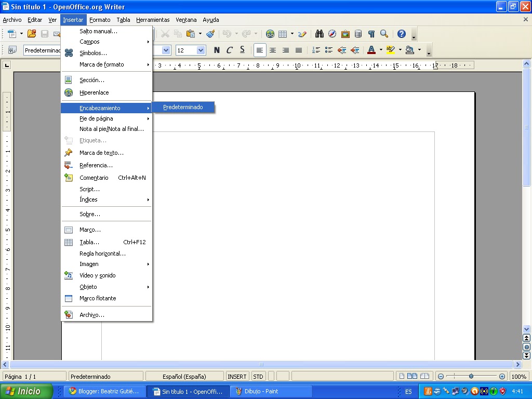Toggle numbered list icon
This screenshot has width=532, height=399.
tap(316, 50)
